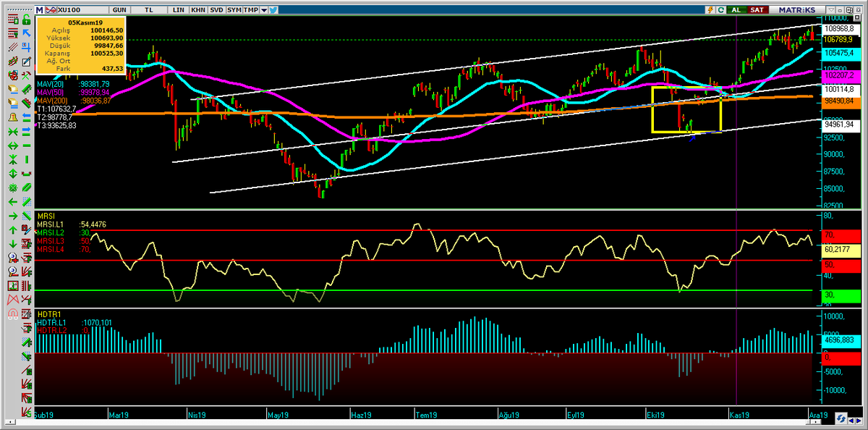Click the bottom-left scroll arrow
Screen dimensions: 868x430
pyautogui.click(x=10, y=422)
